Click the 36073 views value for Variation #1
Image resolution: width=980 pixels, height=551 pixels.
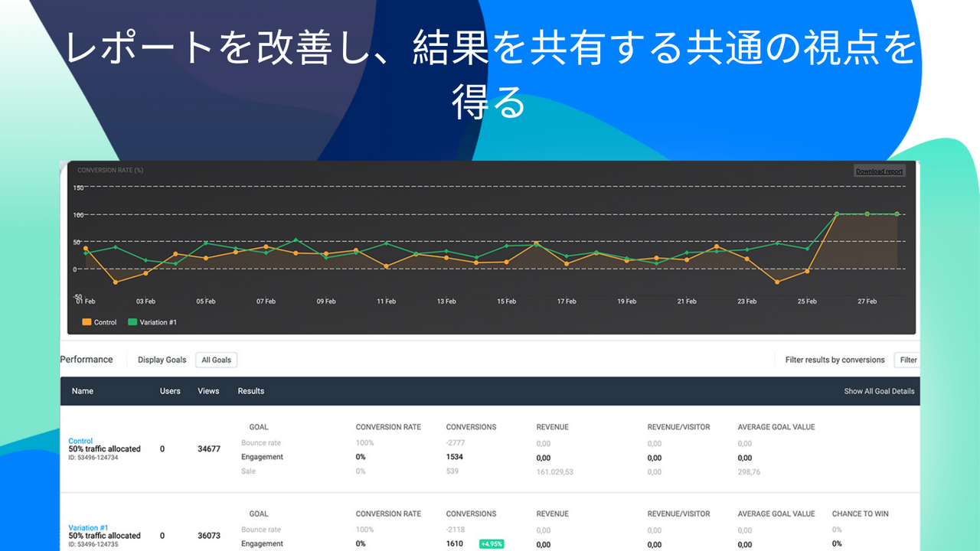(209, 536)
